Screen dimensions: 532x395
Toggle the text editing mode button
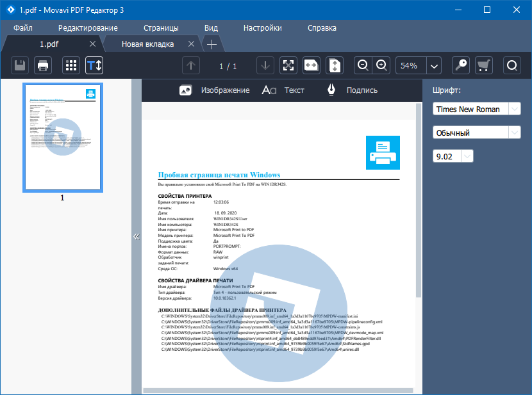pos(94,65)
